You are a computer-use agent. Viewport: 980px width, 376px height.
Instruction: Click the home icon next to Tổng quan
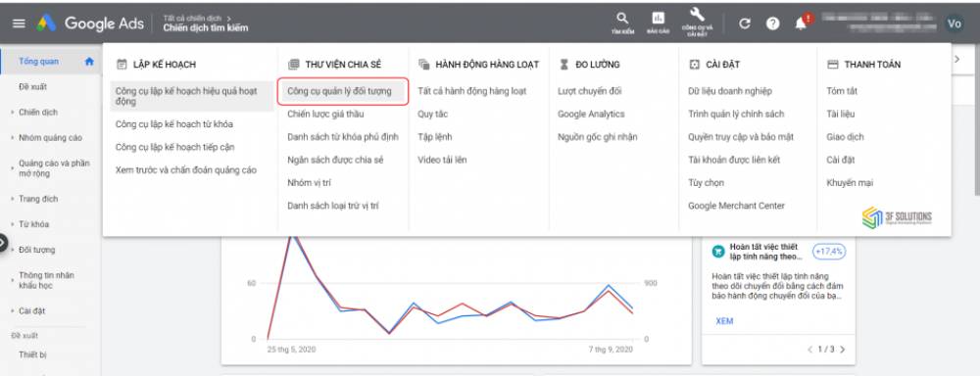(89, 62)
